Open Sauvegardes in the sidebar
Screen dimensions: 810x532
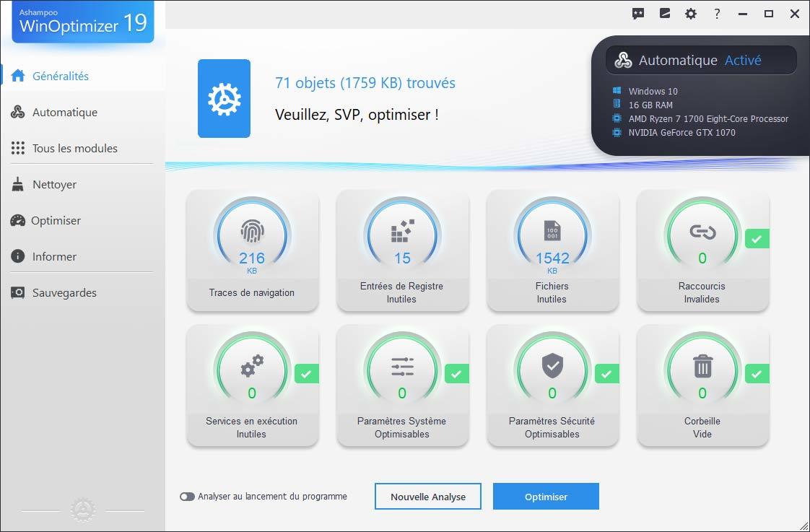coord(82,293)
